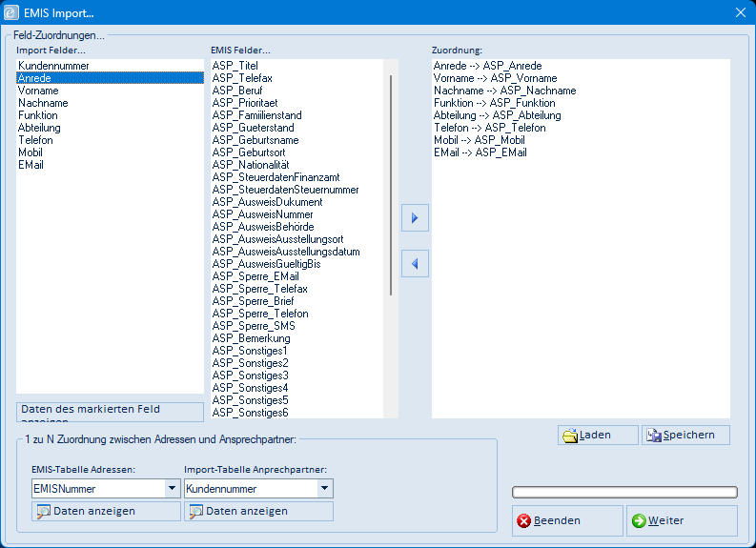Select ASP_AusweisAusstellungsort entry
Viewport: 756px width, 548px height.
(297, 239)
